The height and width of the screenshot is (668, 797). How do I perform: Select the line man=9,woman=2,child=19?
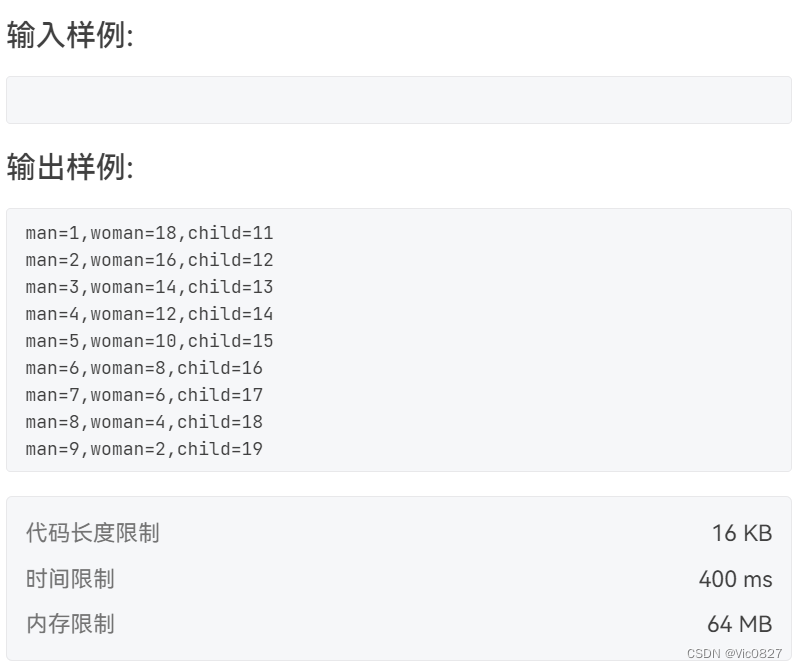pyautogui.click(x=144, y=449)
